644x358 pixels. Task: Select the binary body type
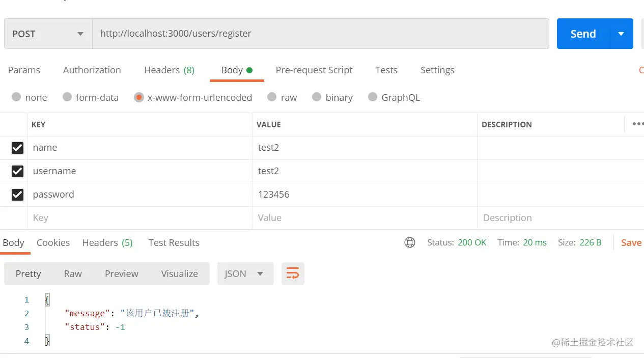(x=332, y=97)
